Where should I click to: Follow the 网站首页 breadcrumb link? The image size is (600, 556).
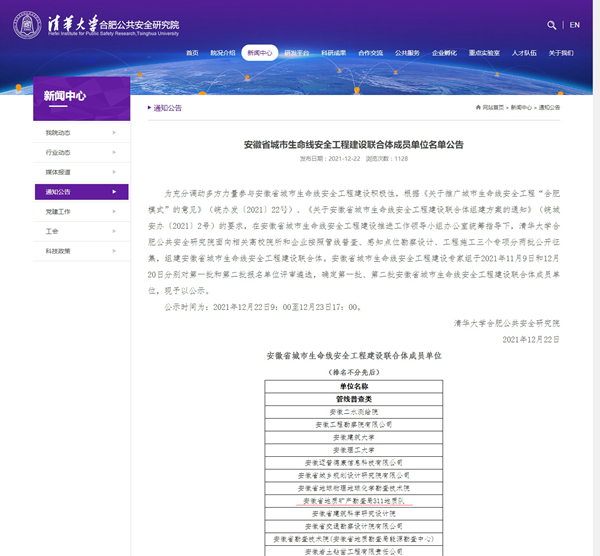coord(493,108)
